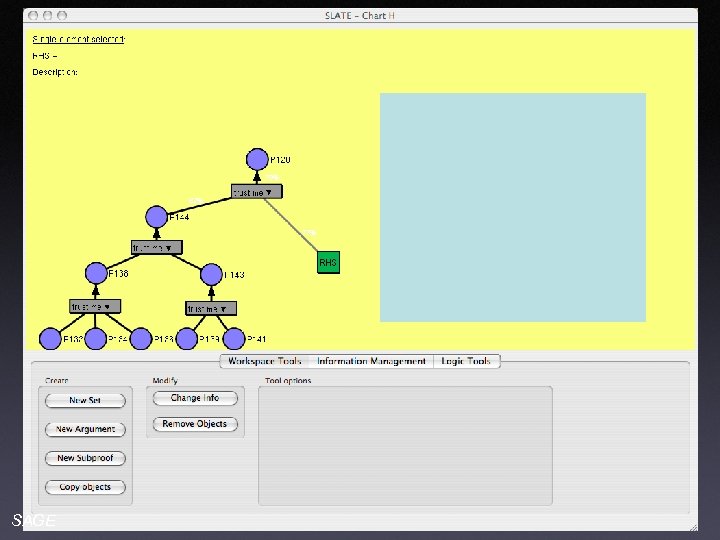Viewport: 720px width, 540px height.
Task: Select the P133 leaf node circle
Action: click(x=141, y=339)
